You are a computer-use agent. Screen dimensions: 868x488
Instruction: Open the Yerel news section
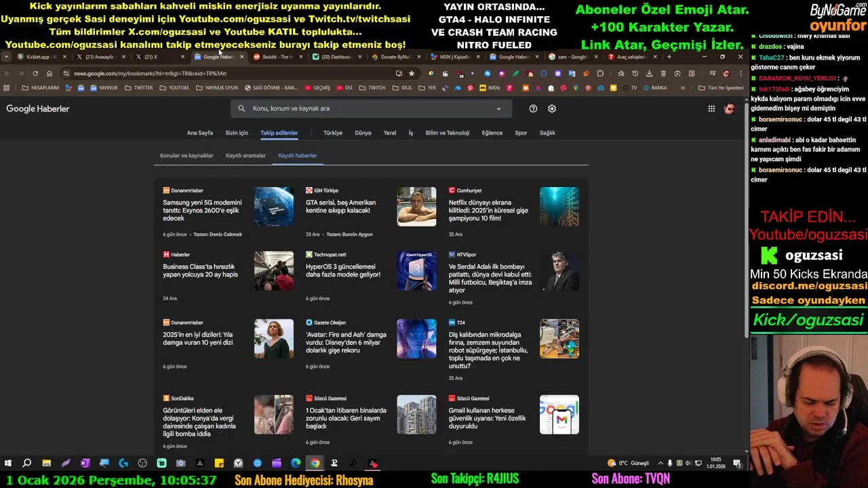click(390, 133)
